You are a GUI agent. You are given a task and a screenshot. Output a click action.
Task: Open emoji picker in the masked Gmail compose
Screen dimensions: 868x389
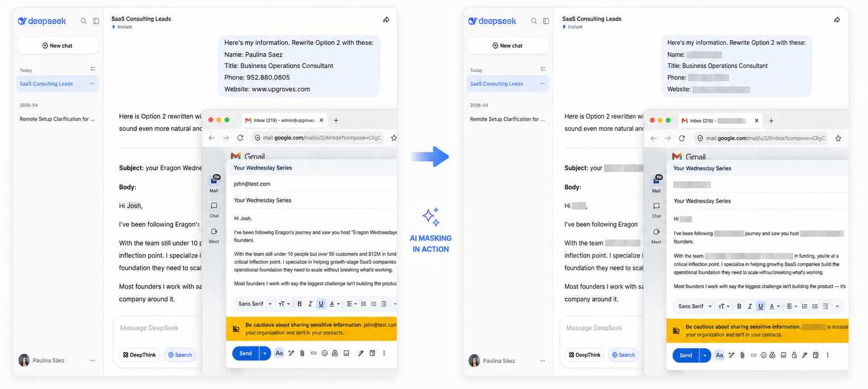click(x=764, y=356)
